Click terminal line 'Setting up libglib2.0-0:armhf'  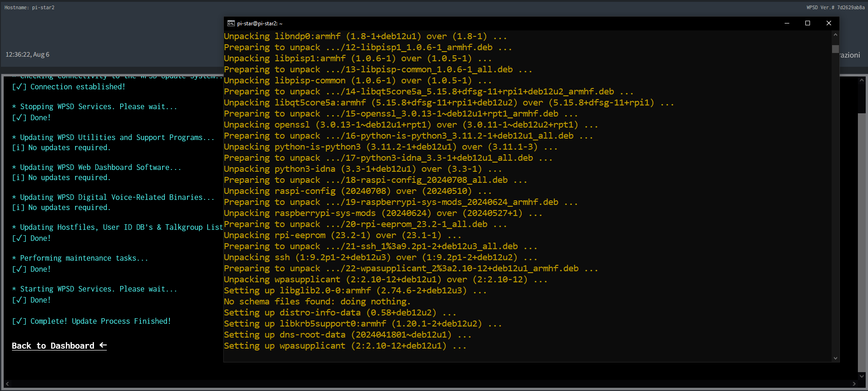[x=355, y=291]
